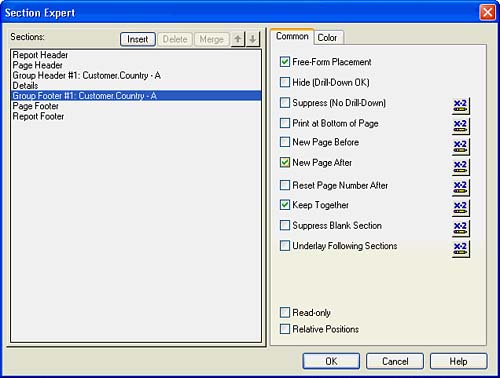Open formula editor for Print at Bottom of Page
This screenshot has width=500, height=378.
coord(461,126)
